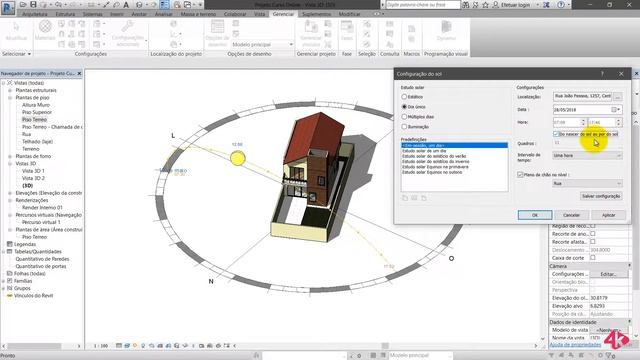This screenshot has width=640, height=360.
Task: Click the Aplicar button
Action: (x=609, y=215)
